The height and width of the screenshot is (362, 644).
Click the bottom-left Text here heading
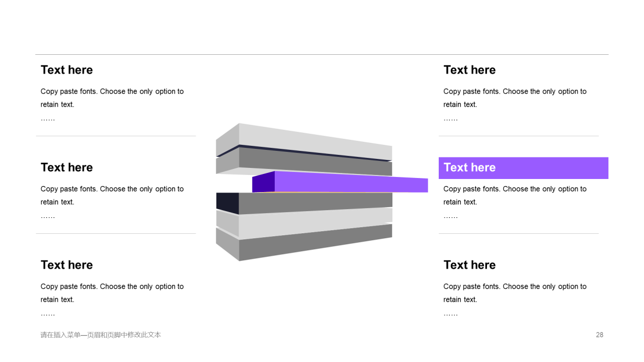tap(67, 265)
